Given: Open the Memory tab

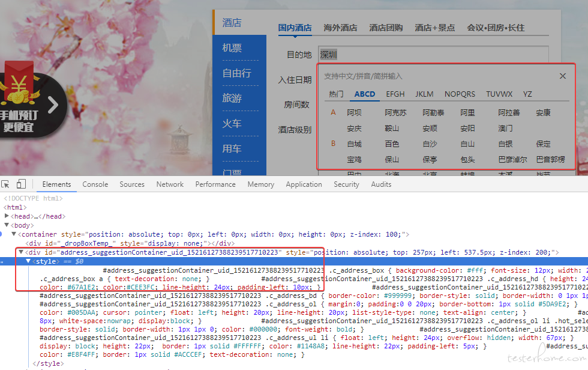Looking at the screenshot, I should pos(260,184).
